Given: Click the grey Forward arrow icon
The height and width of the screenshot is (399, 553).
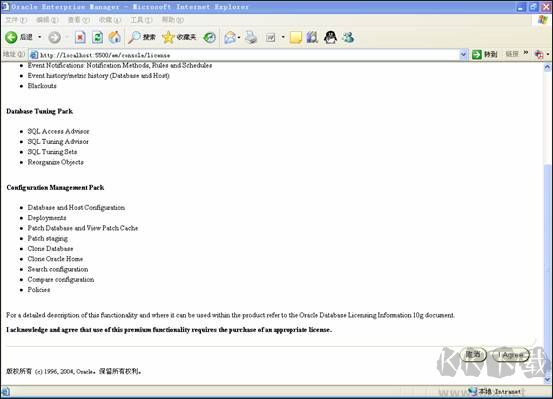Looking at the screenshot, I should 54,37.
